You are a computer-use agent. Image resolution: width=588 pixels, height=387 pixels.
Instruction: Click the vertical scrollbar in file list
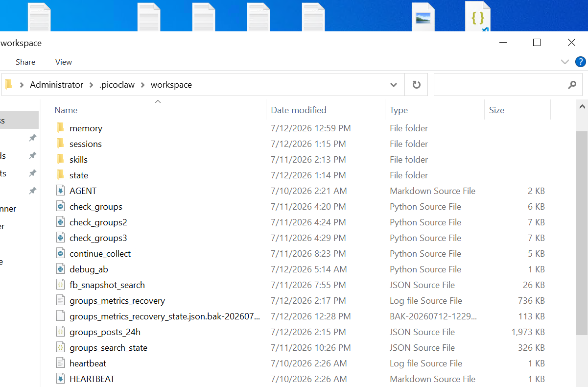[582, 233]
